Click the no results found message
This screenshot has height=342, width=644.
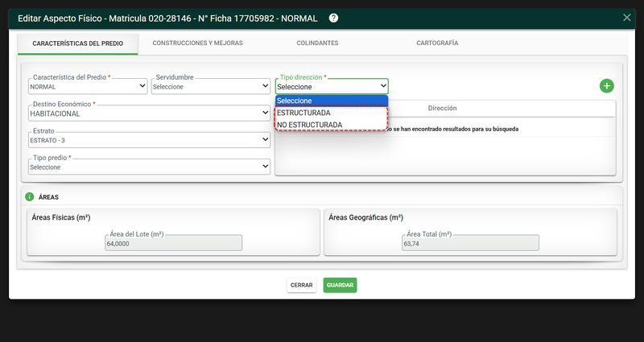pyautogui.click(x=451, y=129)
